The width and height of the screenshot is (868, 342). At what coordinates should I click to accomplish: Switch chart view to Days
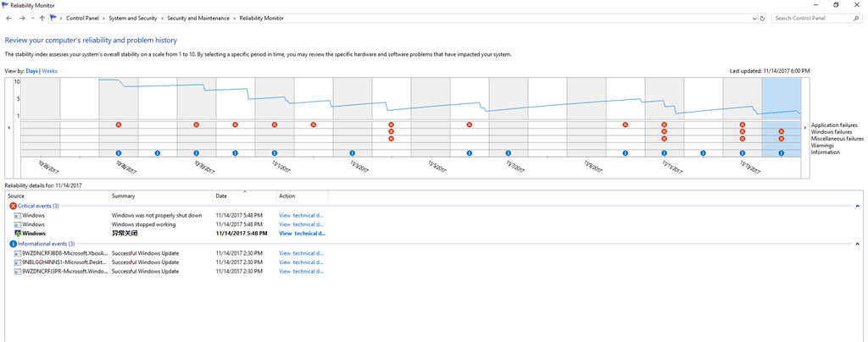(x=32, y=71)
